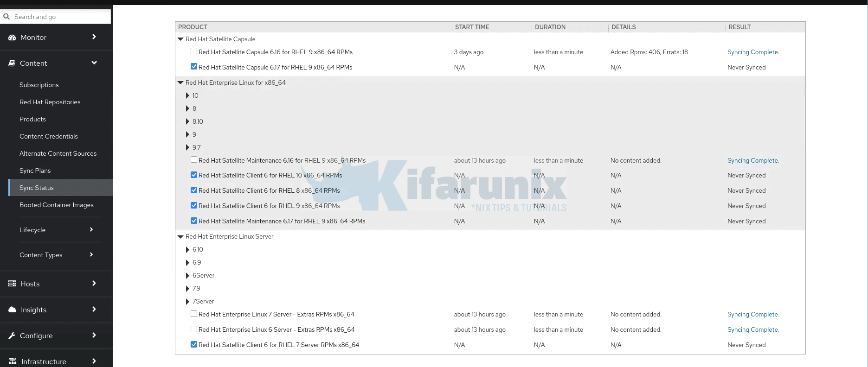Go to Products page

click(x=32, y=119)
